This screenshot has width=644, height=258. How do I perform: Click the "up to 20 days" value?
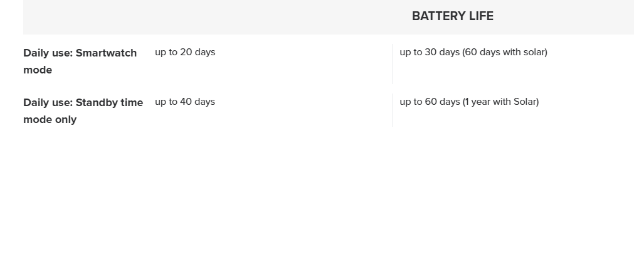(185, 52)
